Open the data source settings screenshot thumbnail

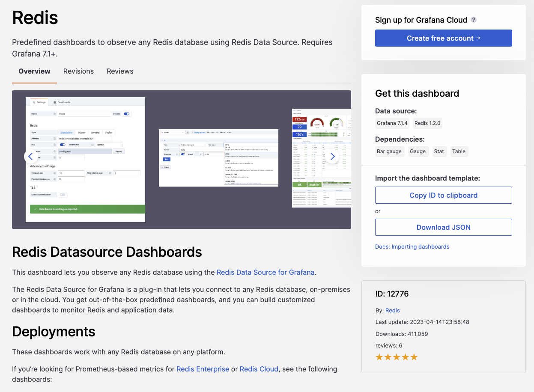click(85, 160)
